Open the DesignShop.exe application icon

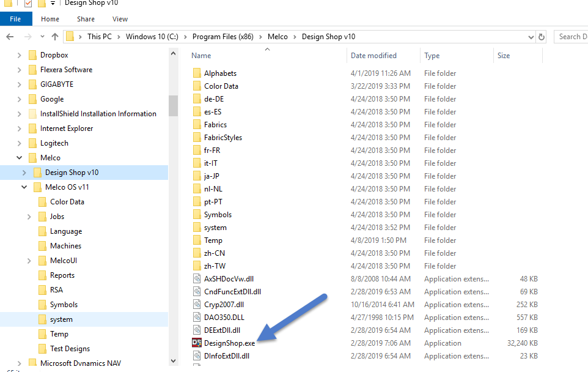pos(197,343)
